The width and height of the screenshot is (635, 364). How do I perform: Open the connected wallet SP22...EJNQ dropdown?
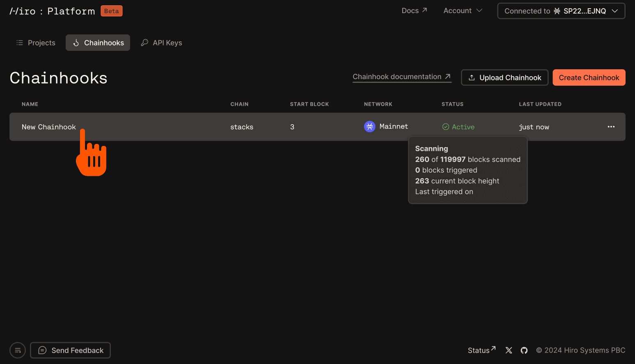click(x=561, y=11)
